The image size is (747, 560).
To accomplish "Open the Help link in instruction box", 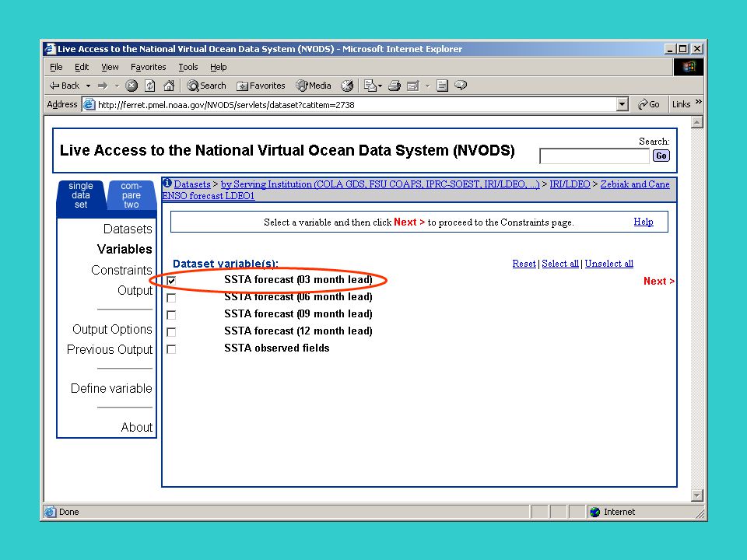I will coord(644,222).
